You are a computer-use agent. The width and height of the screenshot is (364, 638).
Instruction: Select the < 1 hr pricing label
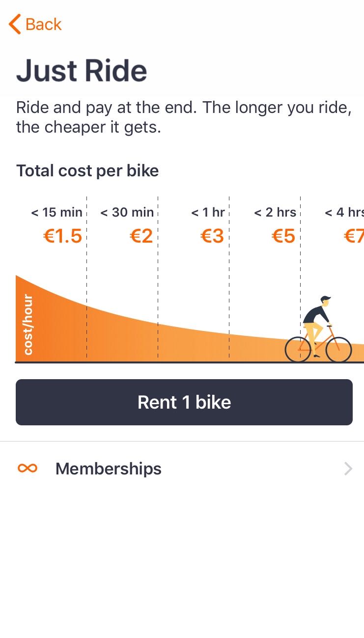click(x=208, y=212)
